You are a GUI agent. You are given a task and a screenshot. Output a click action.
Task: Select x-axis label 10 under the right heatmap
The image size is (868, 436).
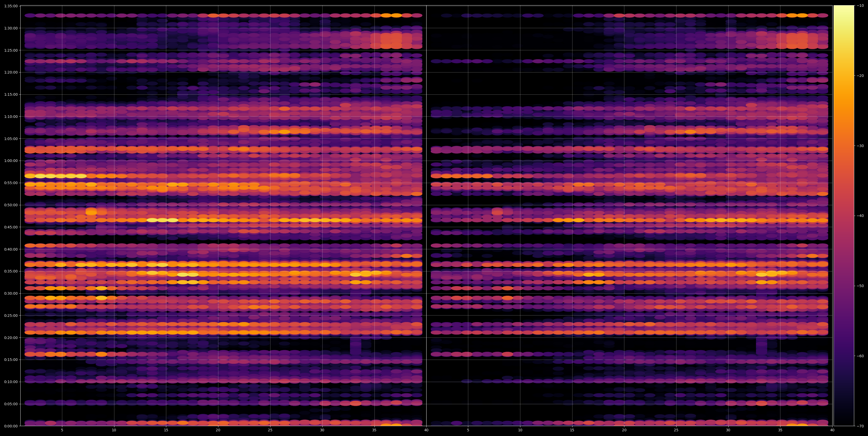[x=520, y=430]
